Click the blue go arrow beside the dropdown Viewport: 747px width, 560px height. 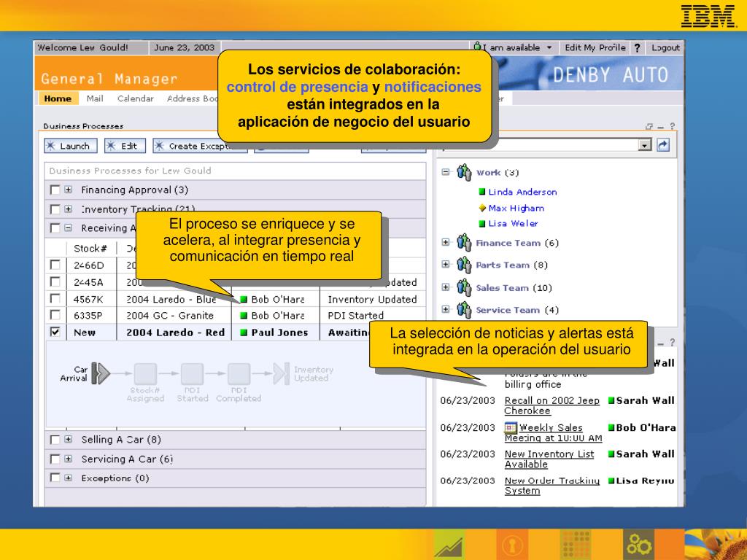coord(662,145)
